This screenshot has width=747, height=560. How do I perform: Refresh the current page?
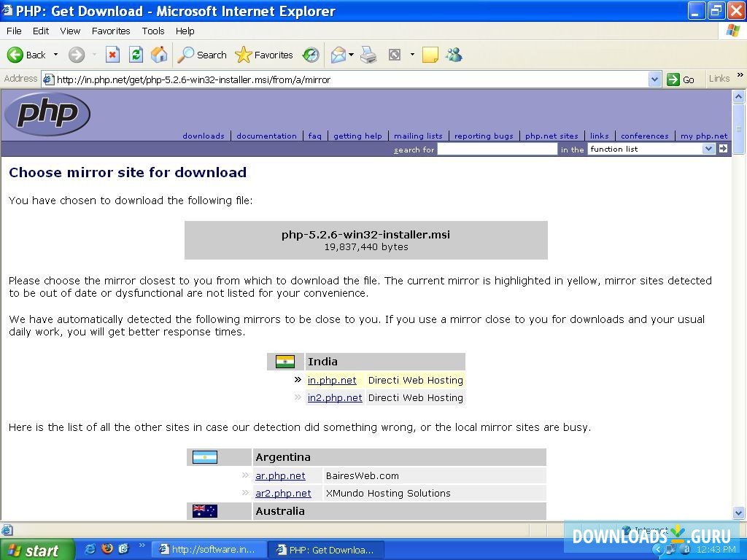tap(136, 55)
